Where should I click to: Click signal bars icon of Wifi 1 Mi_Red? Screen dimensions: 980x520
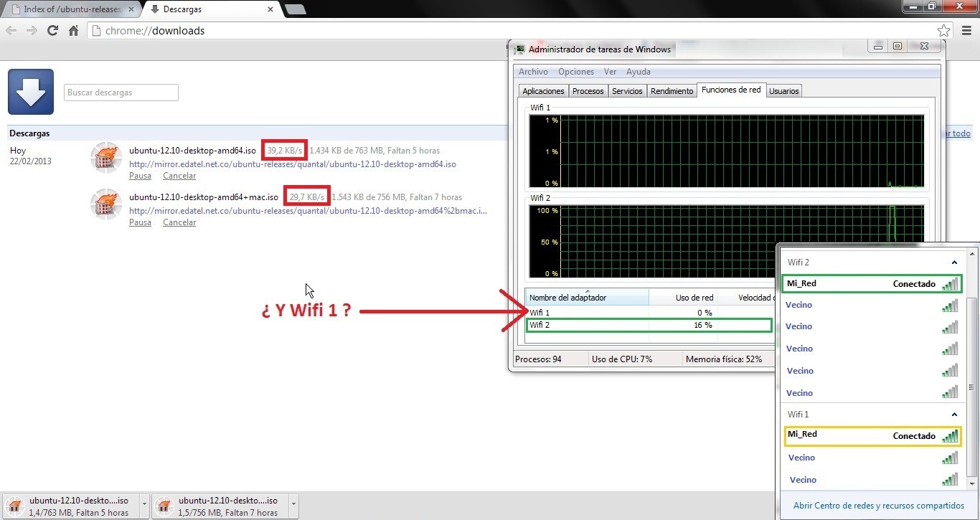click(x=951, y=436)
